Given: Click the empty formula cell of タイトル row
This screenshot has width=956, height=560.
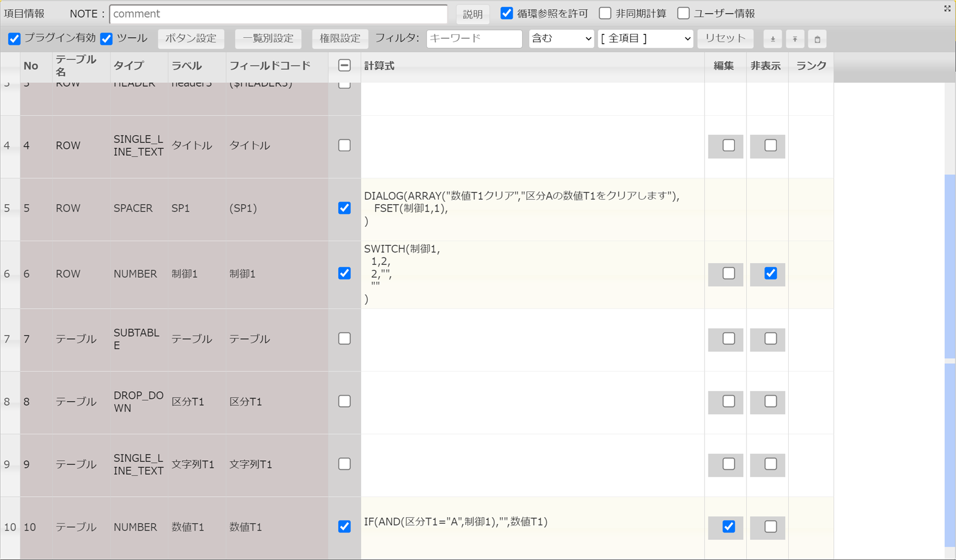Looking at the screenshot, I should [x=532, y=147].
